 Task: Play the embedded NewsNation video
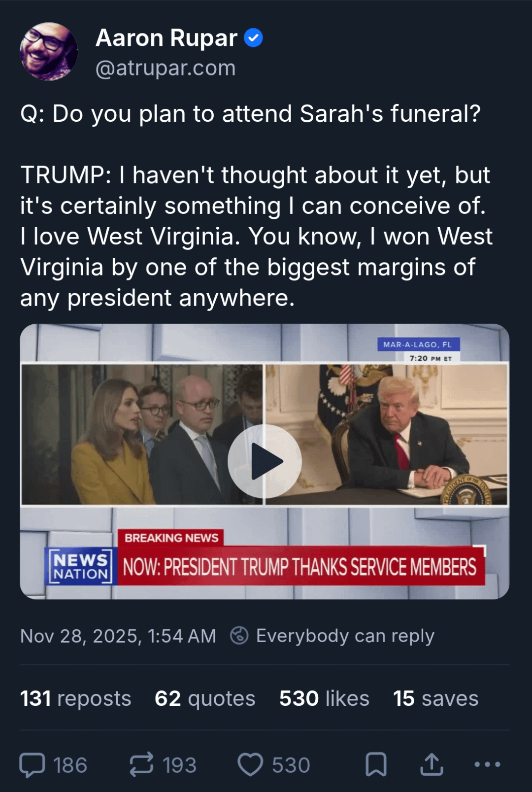(x=265, y=461)
